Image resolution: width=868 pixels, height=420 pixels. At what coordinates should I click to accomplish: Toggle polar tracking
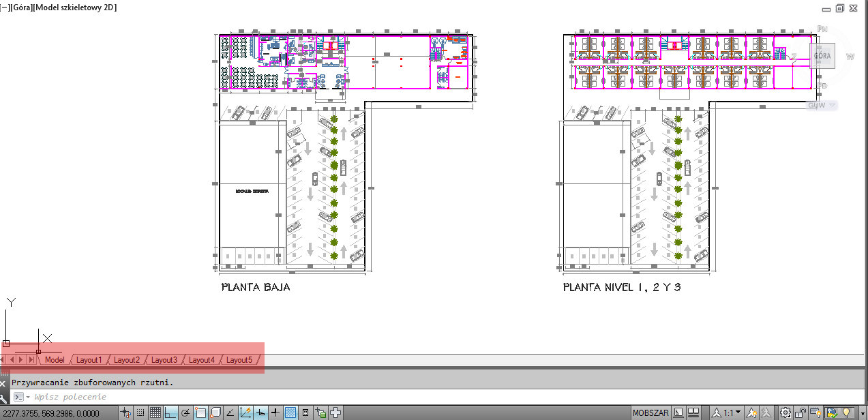185,412
